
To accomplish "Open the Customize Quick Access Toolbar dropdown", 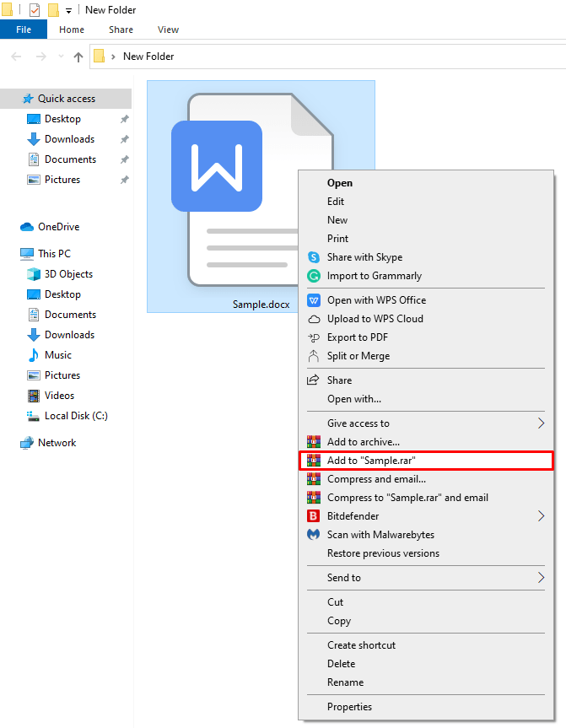I will pos(68,11).
